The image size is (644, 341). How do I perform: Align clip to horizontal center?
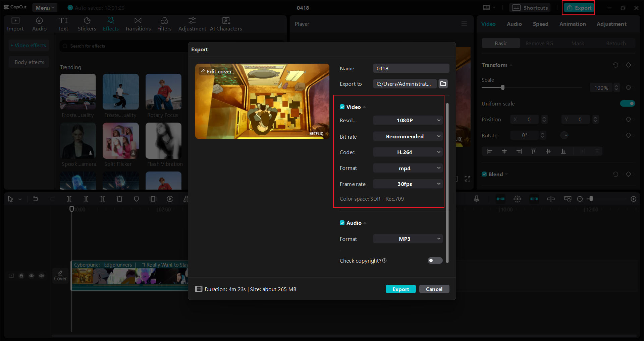(x=504, y=151)
